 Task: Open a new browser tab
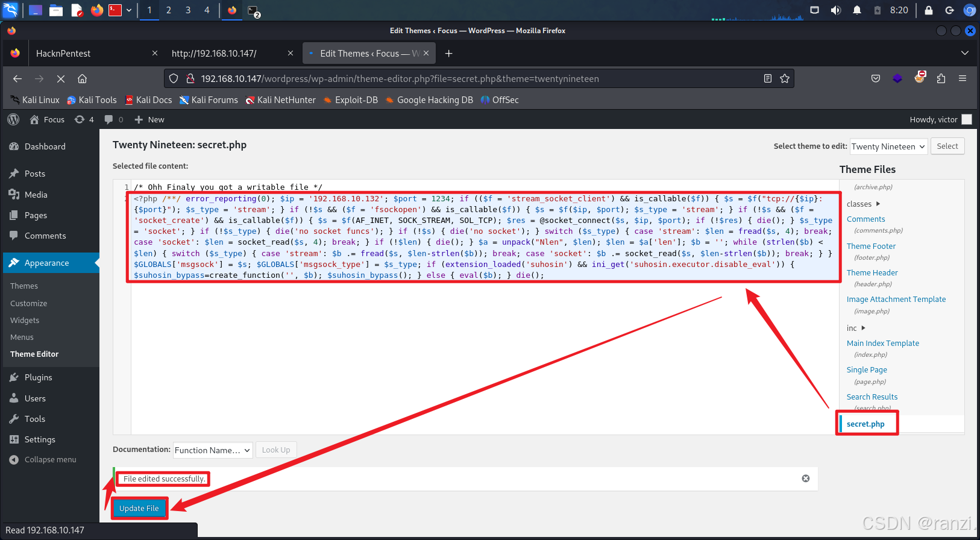pos(448,54)
